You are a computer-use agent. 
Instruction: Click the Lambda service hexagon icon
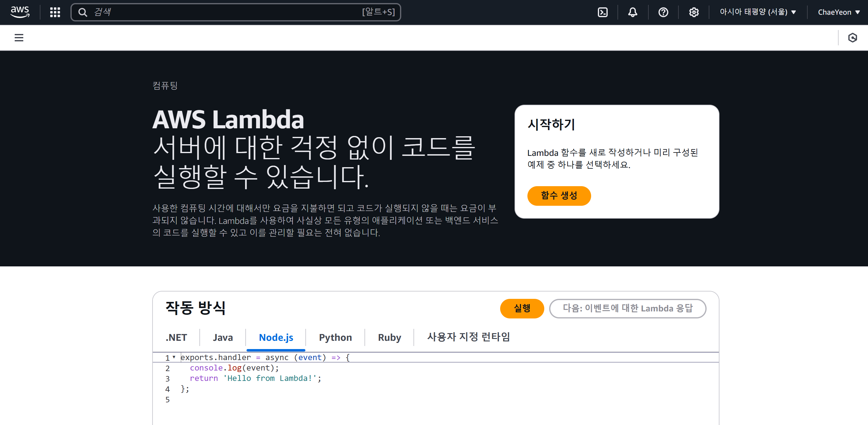coord(852,38)
